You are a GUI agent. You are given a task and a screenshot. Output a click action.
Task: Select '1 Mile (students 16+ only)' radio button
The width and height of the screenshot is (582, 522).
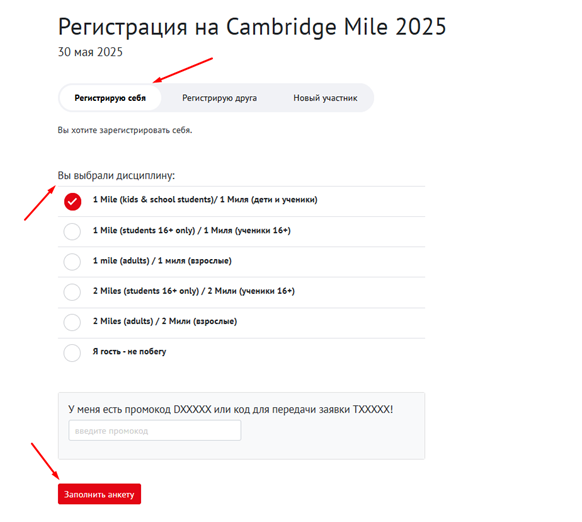point(72,232)
